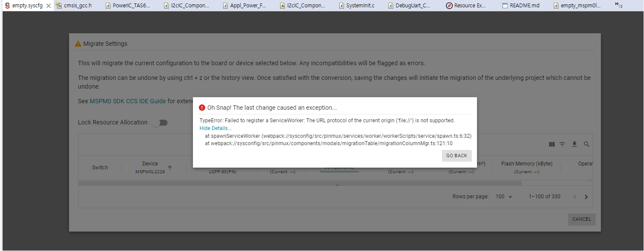Screen dimensions: 644x251
Task: Open the table filter icon
Action: coord(562,144)
